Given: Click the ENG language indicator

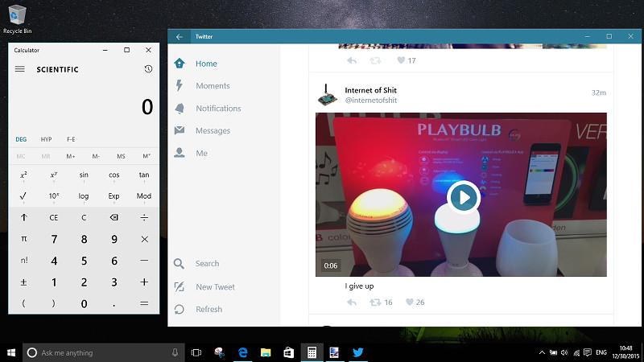Looking at the screenshot, I should coord(601,352).
